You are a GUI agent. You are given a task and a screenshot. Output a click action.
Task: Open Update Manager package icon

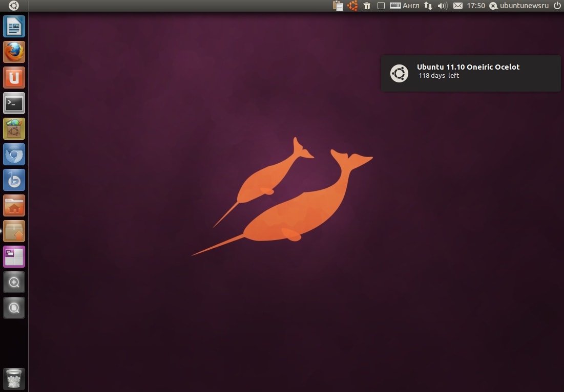[14, 231]
